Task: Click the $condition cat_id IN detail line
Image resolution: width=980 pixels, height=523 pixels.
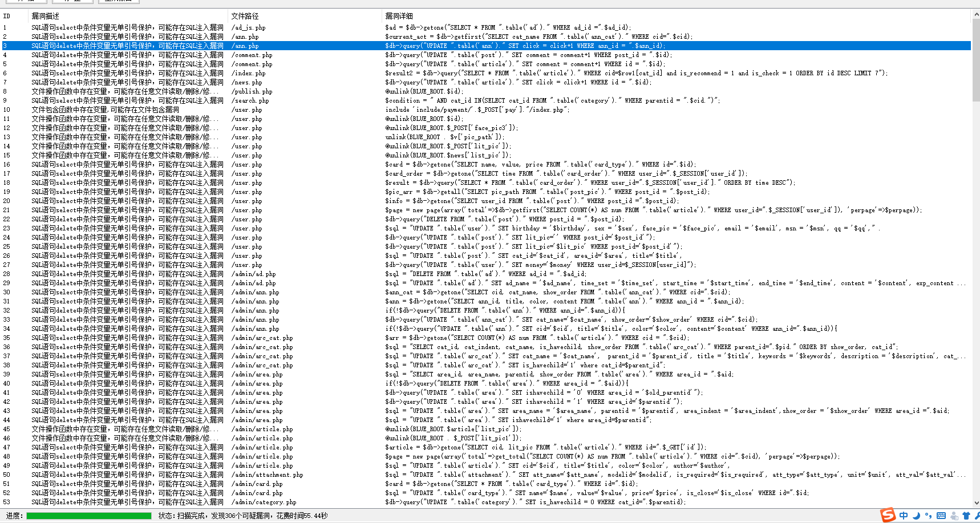Action: [552, 100]
